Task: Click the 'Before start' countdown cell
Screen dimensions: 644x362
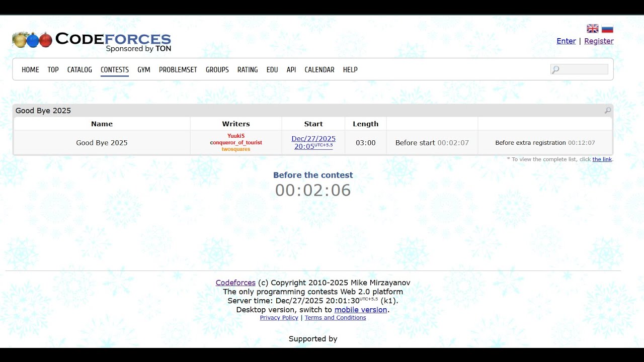Action: [432, 143]
